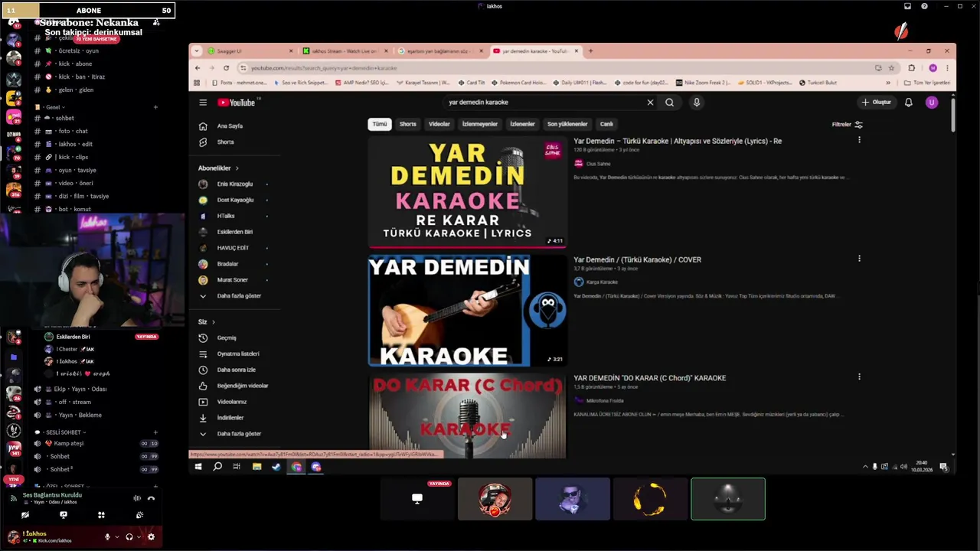Click the YouTube search magnifier button

coord(669,103)
